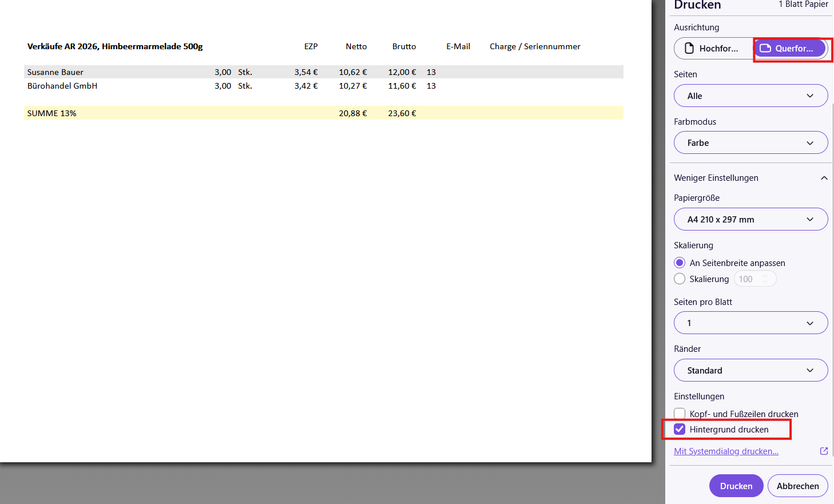834x504 pixels.
Task: Enable Kopf- und Fußzeilen drucken checkbox
Action: click(680, 414)
